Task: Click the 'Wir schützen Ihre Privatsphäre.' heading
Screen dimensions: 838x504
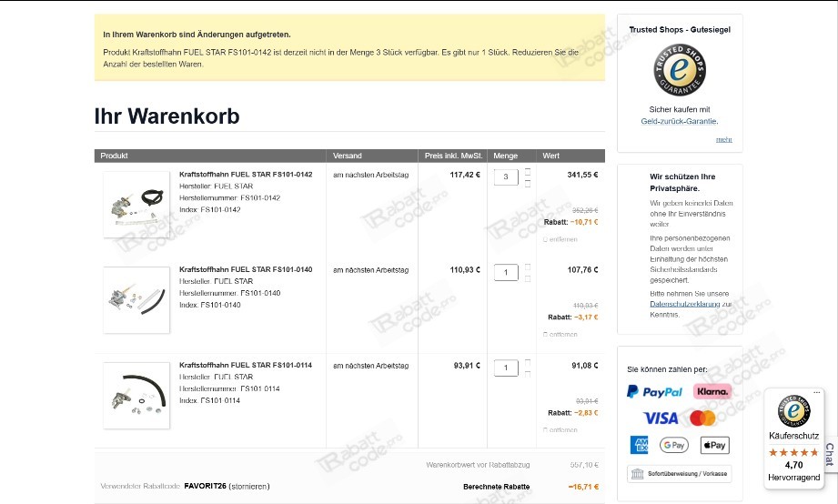Action: 682,182
